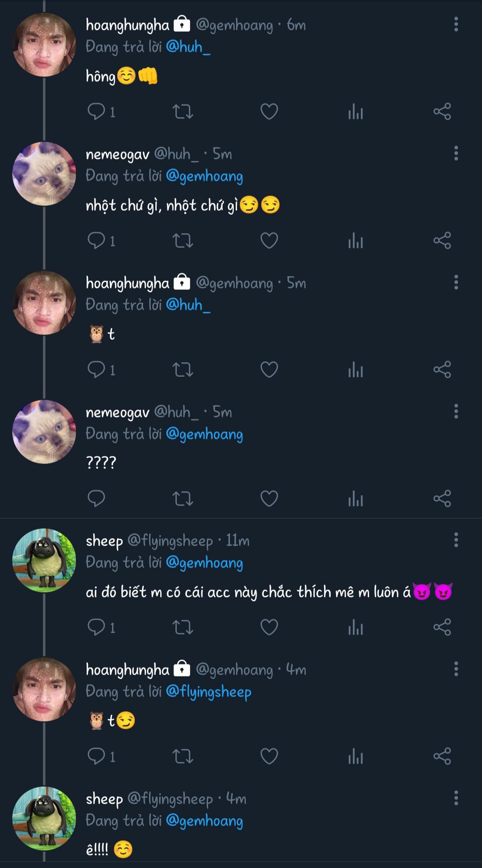Like the "hông" tweet by hoanghungha
Viewport: 482px width, 868px height.
point(269,111)
